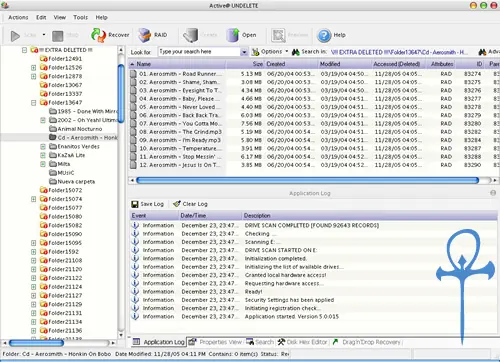Viewport: 500px width, 362px height.
Task: Click info icon of Application started log entry
Action: pos(135,316)
